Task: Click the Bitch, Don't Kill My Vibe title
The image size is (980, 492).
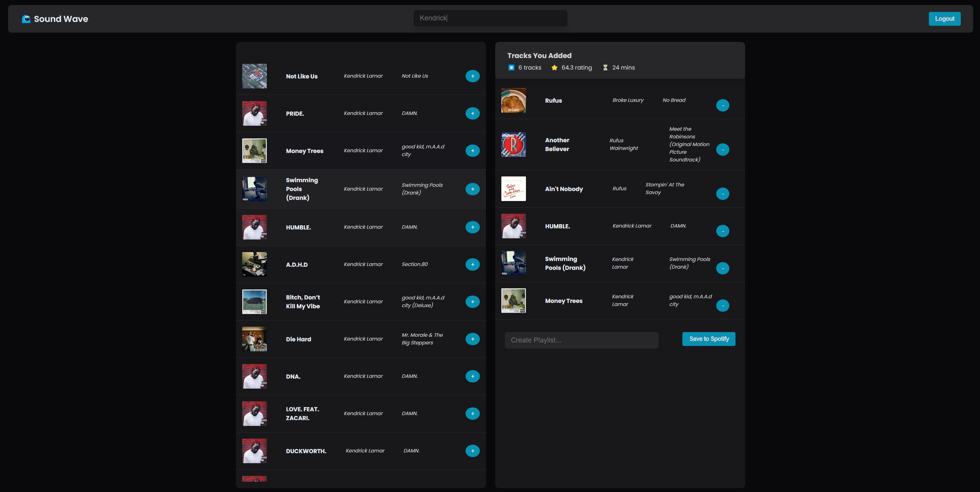Action: [303, 302]
